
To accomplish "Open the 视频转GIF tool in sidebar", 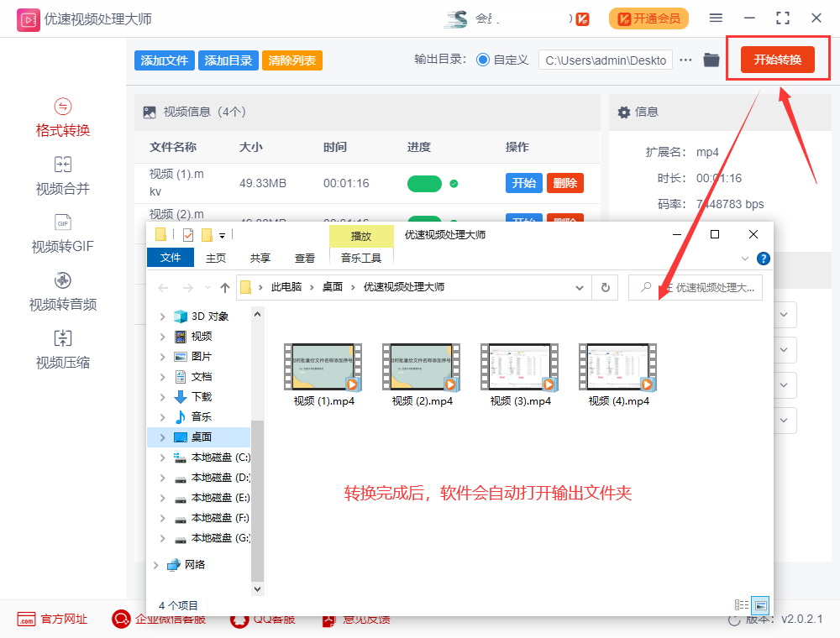I will pos(62,233).
